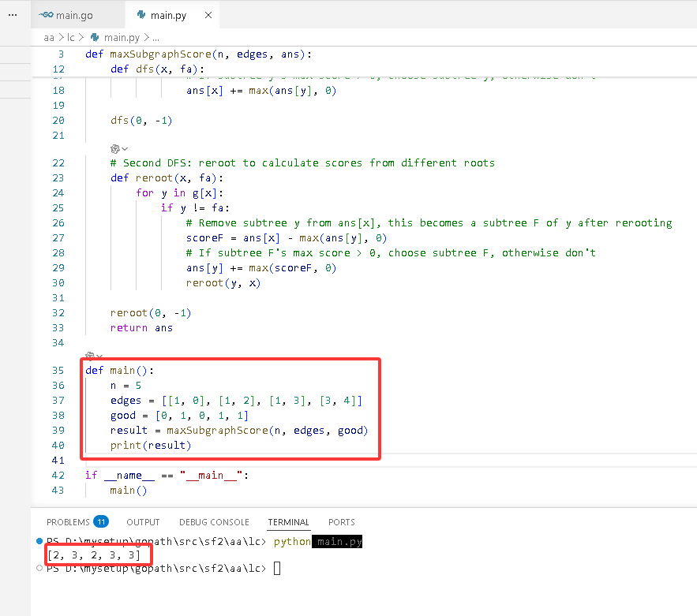Click the blue command-success marker in terminal
Image resolution: width=697 pixels, height=616 pixels.
[39, 541]
